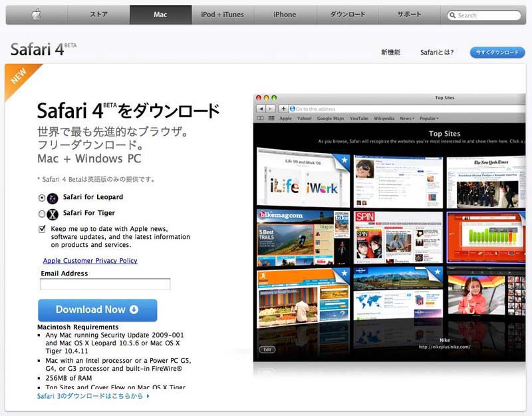Expand the Popular bookmark dropdown
532x416 pixels.
[x=429, y=118]
